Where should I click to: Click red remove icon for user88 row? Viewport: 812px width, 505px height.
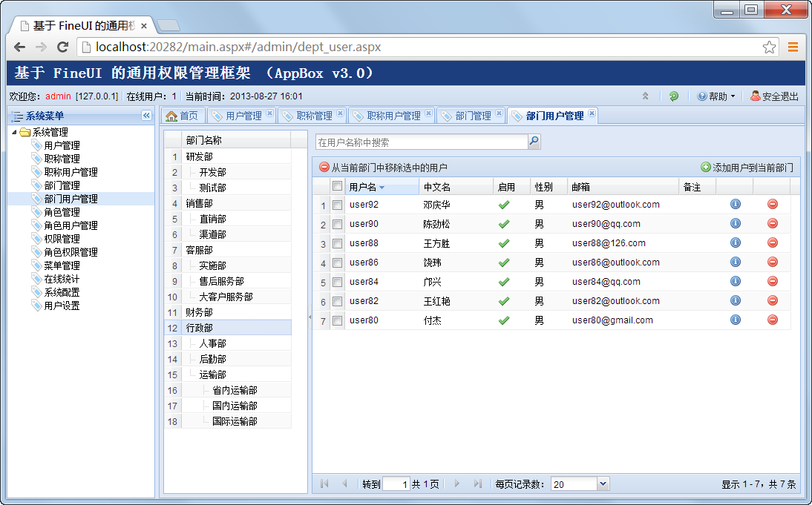772,242
